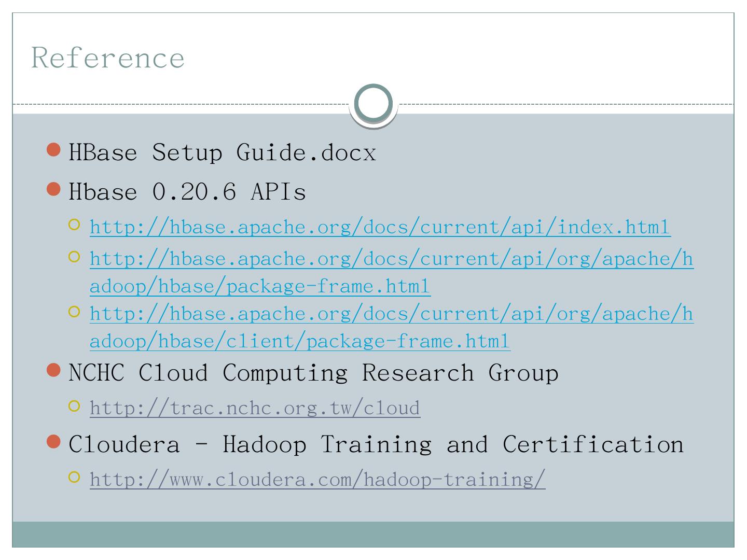Click the hollow bullet before the api/index.html link
Viewport: 747px width, 560px height.
click(x=74, y=225)
